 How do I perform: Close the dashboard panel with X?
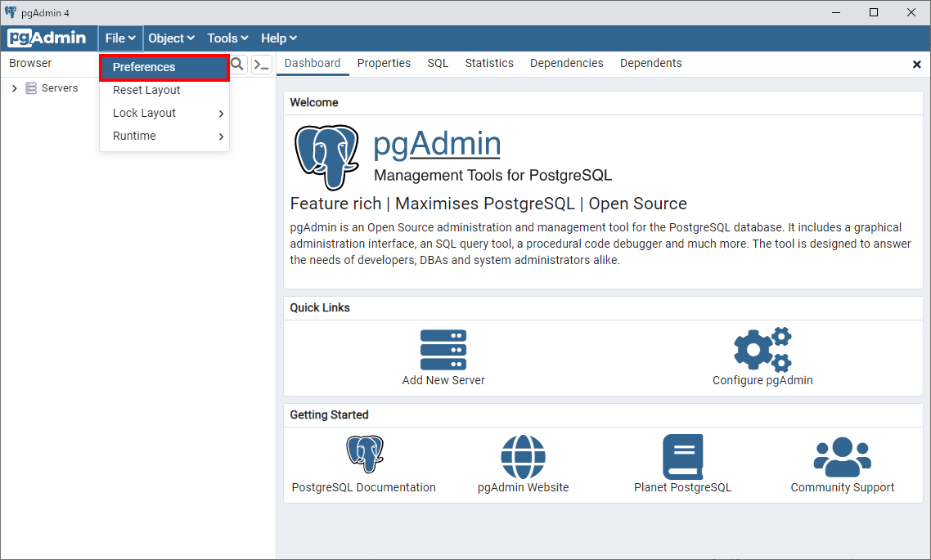coord(916,64)
